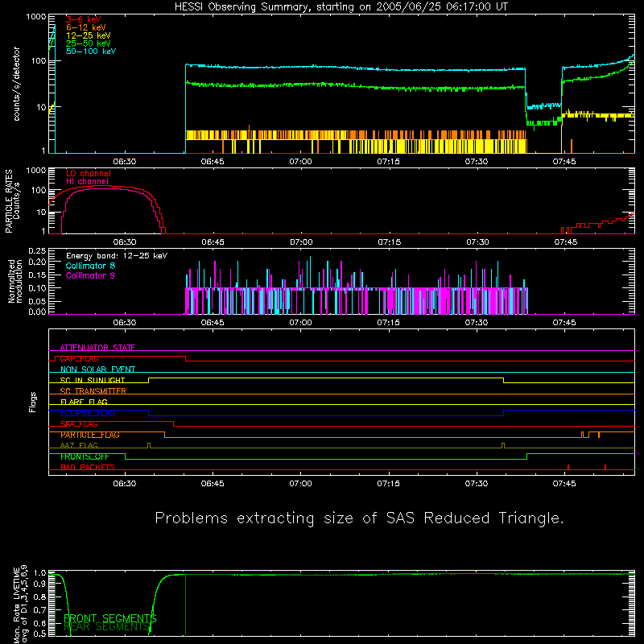
Task: Click 06:30 tick label under the counts panel
Action: point(125,162)
